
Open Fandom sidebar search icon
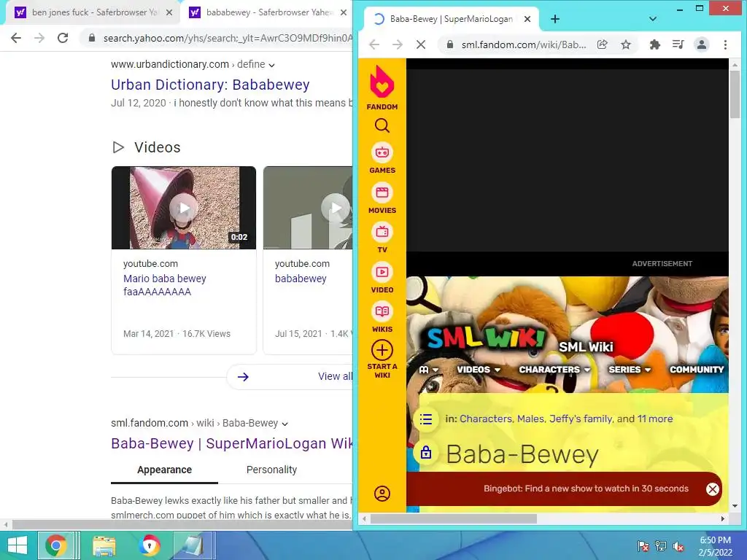(x=382, y=125)
